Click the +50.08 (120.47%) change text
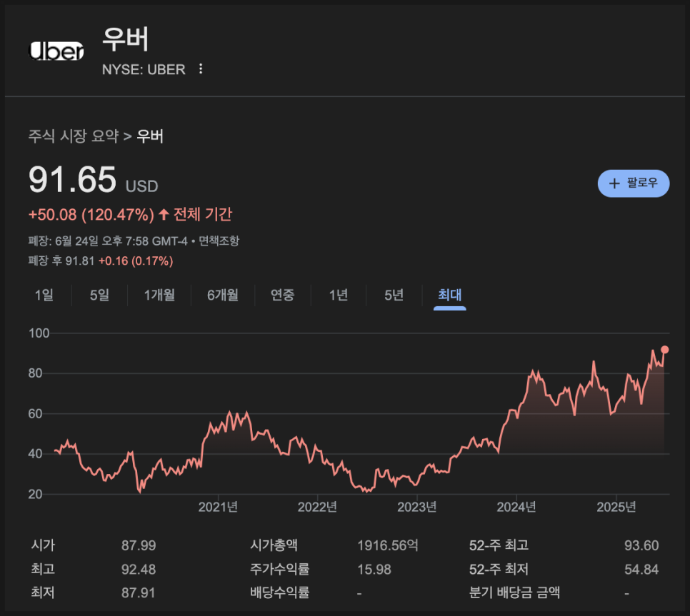 point(91,215)
